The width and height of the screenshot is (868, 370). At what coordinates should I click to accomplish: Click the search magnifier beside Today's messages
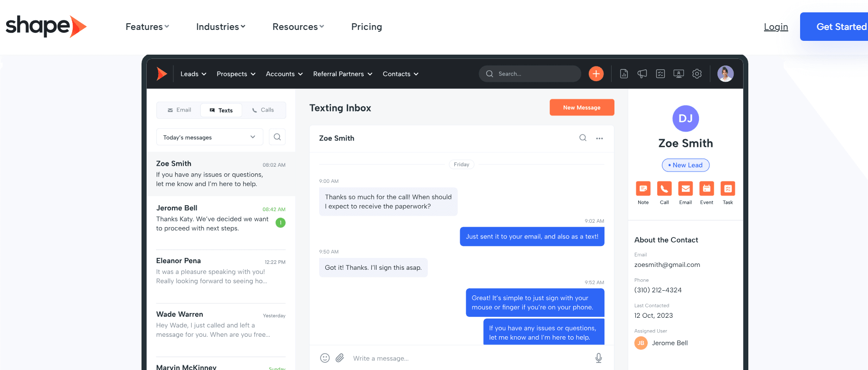click(277, 137)
